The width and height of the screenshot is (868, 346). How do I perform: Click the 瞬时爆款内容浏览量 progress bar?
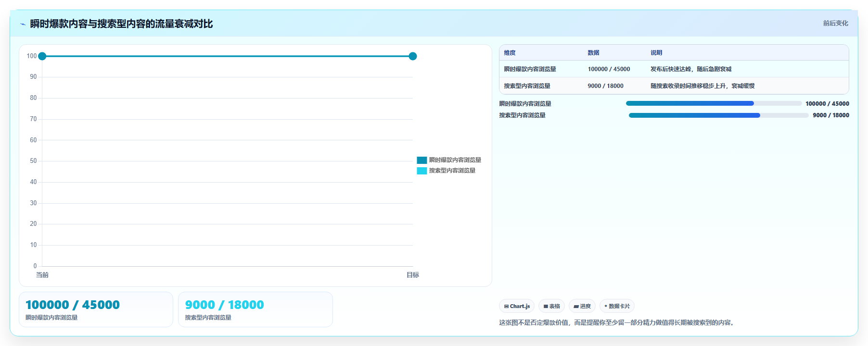pyautogui.click(x=714, y=103)
